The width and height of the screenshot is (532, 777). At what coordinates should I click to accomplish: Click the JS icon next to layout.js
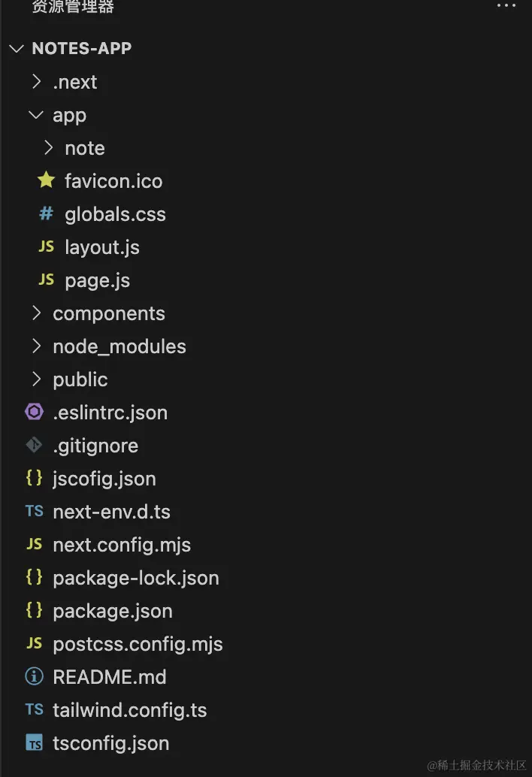46,246
